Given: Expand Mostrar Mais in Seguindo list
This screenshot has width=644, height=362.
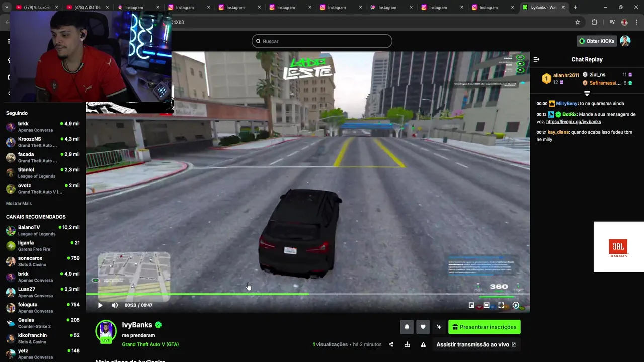Looking at the screenshot, I should pos(19,204).
